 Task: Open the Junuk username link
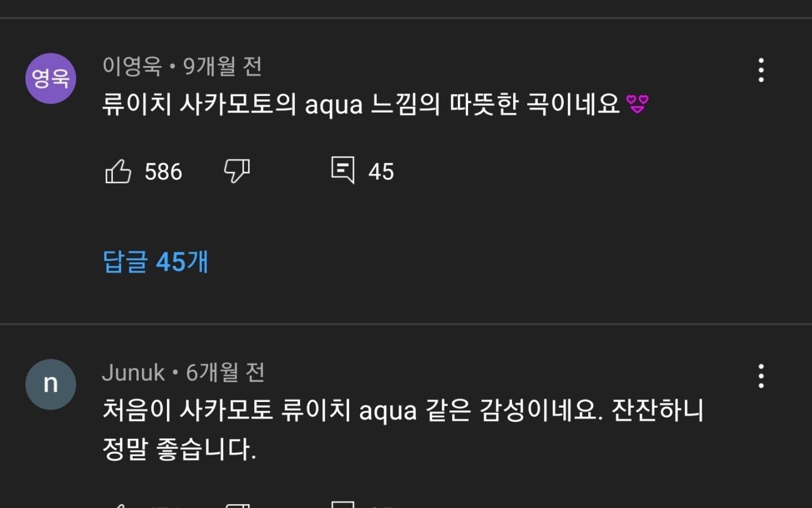(133, 373)
